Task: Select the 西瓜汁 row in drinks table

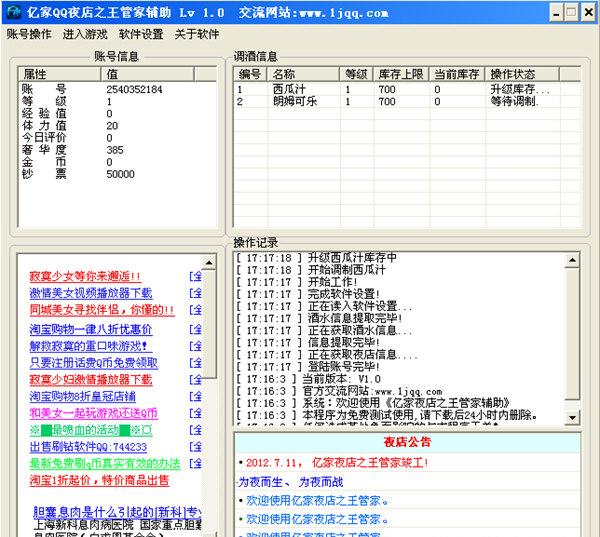Action: pos(290,89)
